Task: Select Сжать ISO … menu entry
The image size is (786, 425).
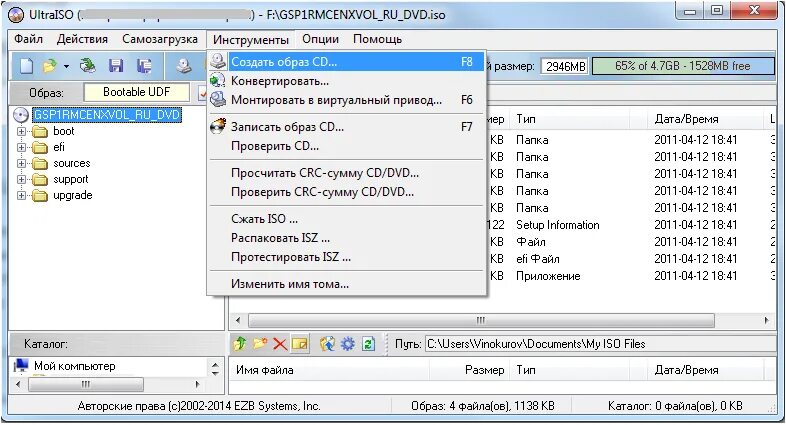Action: 346,219
